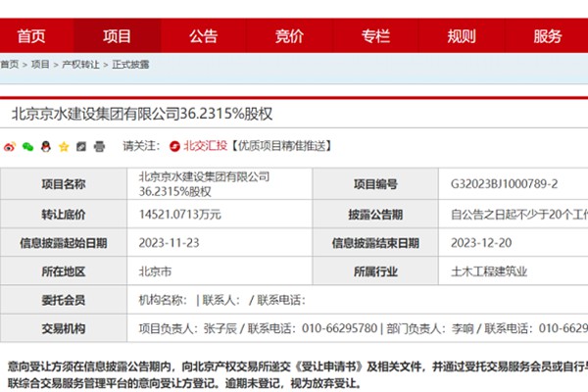Open the 首页 navigation tab
This screenshot has height=392, width=588.
tap(30, 36)
